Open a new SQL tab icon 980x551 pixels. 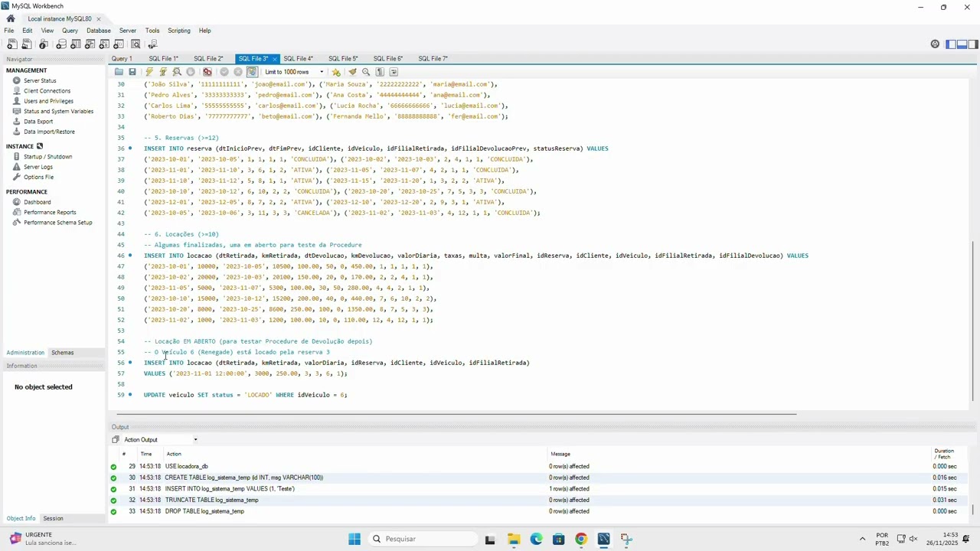pyautogui.click(x=11, y=44)
